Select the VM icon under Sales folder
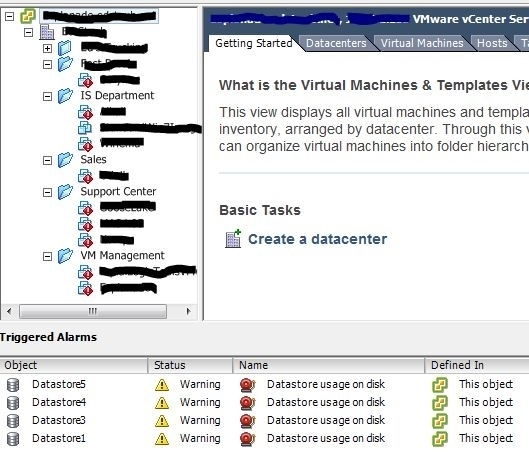Screen dimensions: 529x454 coord(85,176)
